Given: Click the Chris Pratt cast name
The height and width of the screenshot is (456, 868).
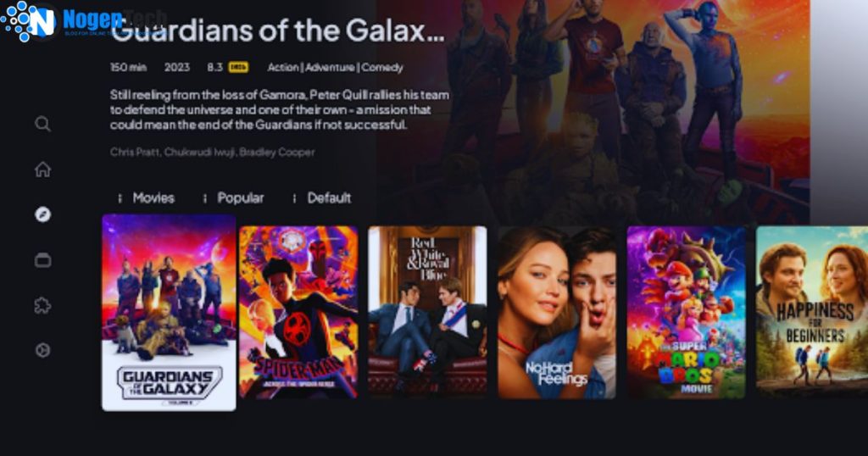Looking at the screenshot, I should (x=135, y=153).
